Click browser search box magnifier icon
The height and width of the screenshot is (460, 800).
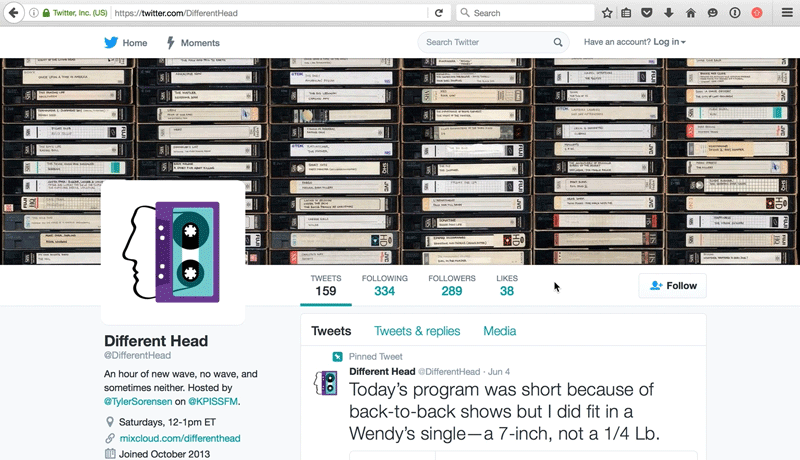point(465,13)
